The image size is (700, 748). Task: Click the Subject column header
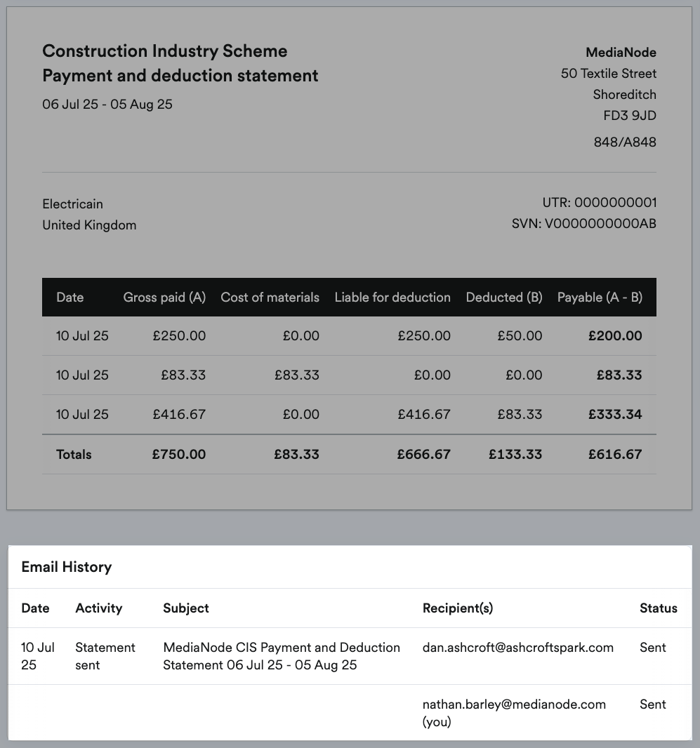[186, 608]
